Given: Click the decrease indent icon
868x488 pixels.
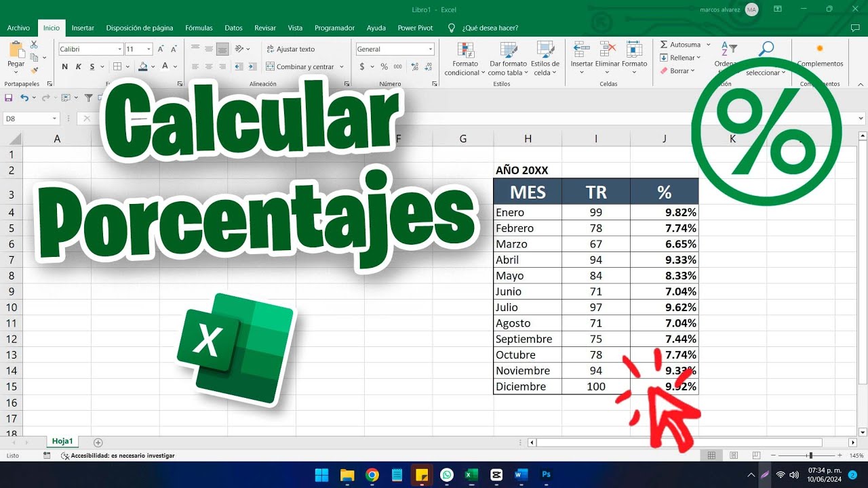Looking at the screenshot, I should point(239,66).
